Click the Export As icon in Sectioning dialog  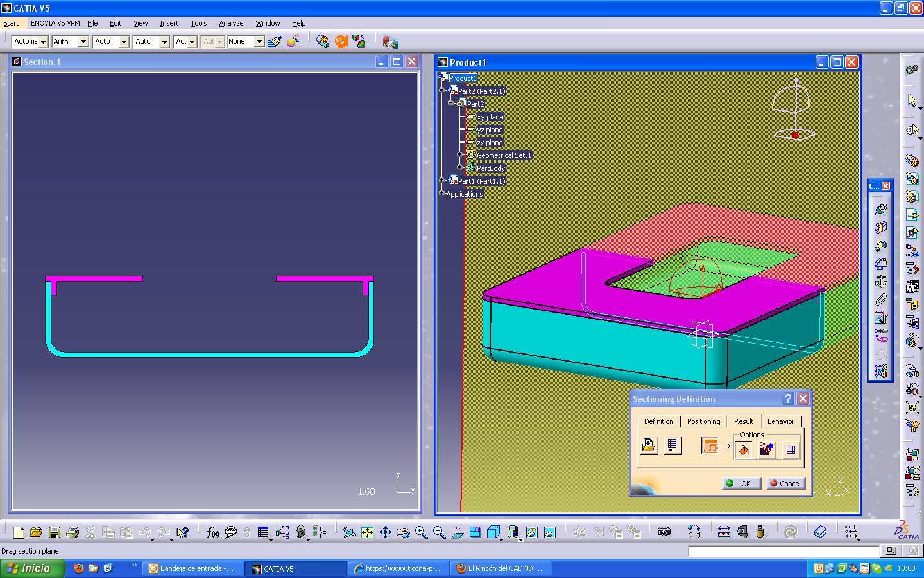pyautogui.click(x=649, y=445)
